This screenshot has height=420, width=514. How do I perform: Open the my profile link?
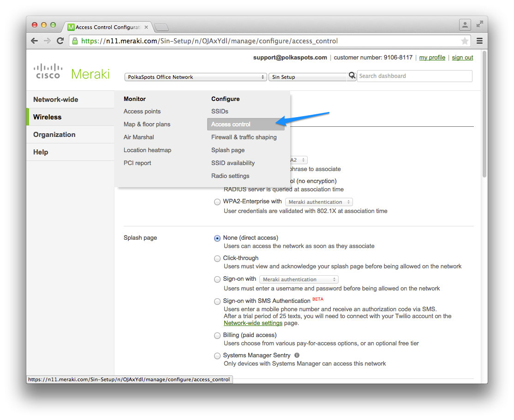[432, 58]
